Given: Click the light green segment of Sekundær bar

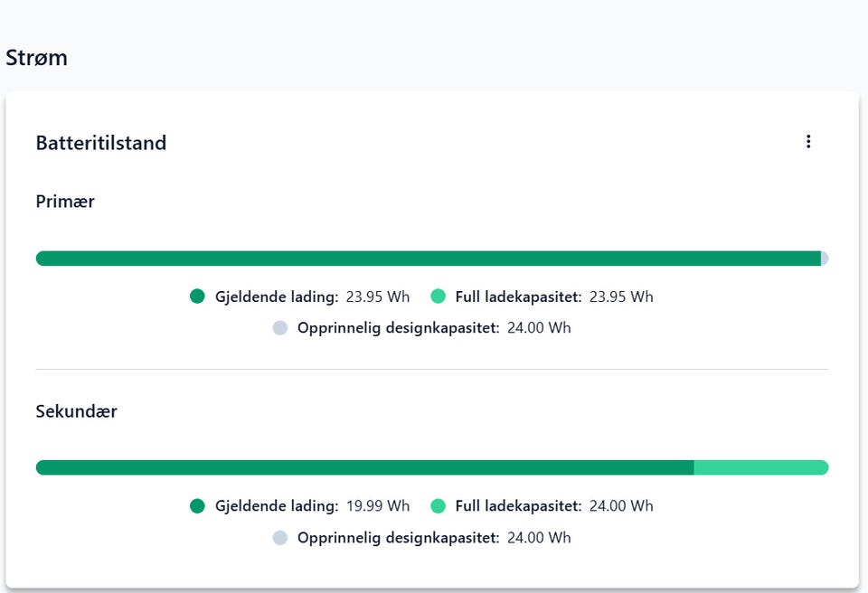Looking at the screenshot, I should pos(761,467).
